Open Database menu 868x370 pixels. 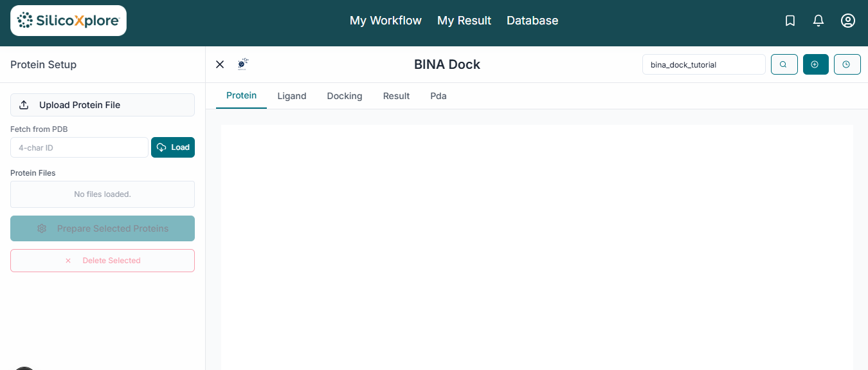(532, 21)
